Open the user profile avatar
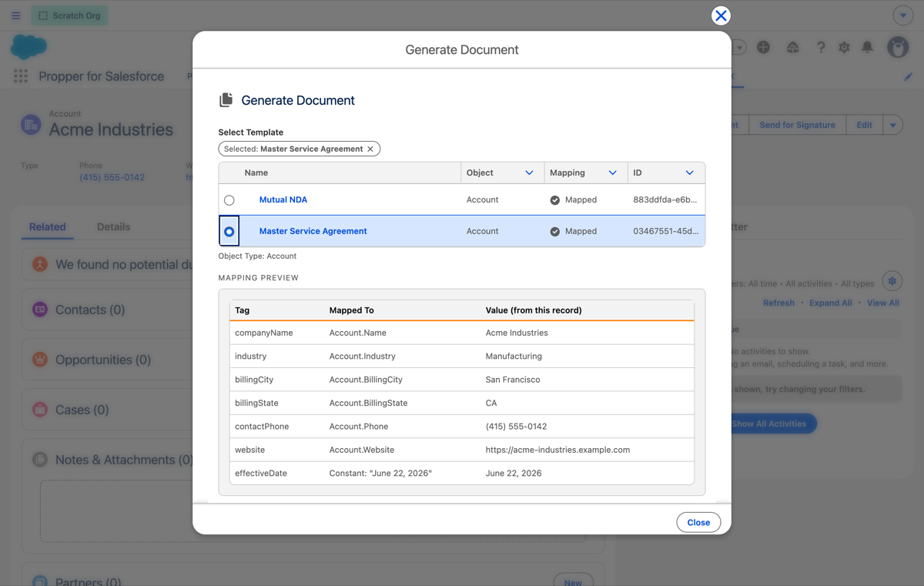The width and height of the screenshot is (924, 586). (x=898, y=47)
